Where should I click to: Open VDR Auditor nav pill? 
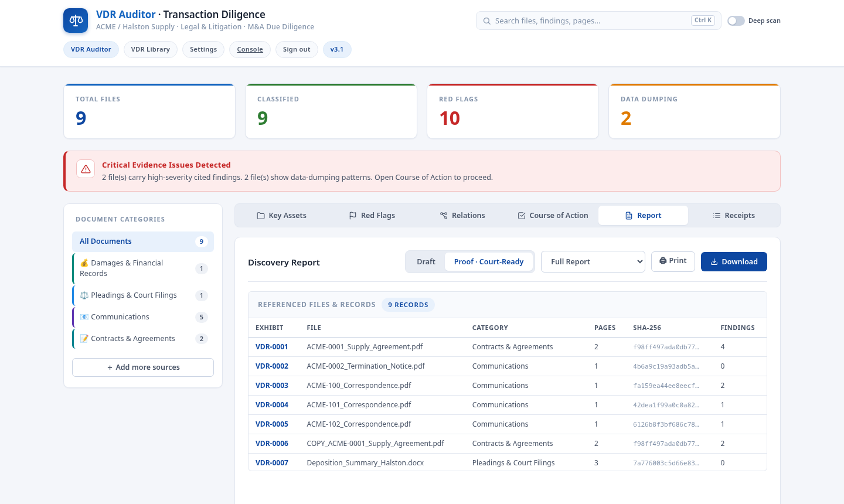(x=91, y=49)
